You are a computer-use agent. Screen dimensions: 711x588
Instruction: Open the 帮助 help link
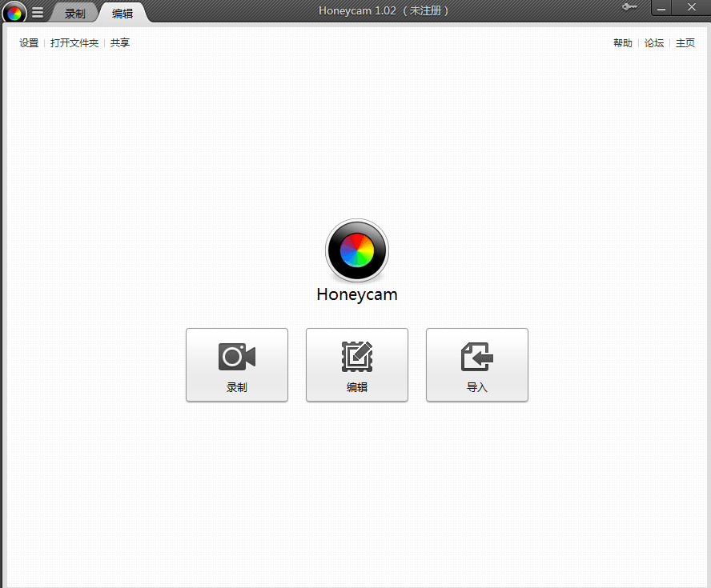point(622,43)
